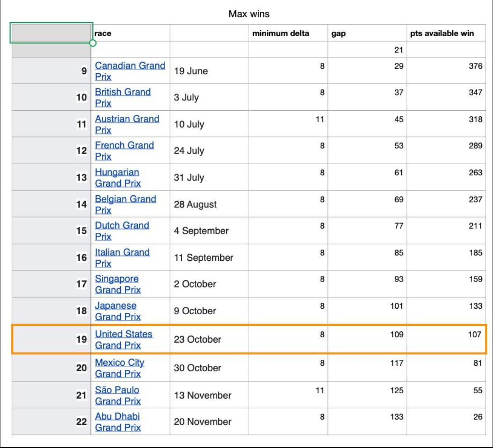Screen dimensions: 493x448
Task: Open the Japanese Grand Prix link
Action: coord(118,311)
